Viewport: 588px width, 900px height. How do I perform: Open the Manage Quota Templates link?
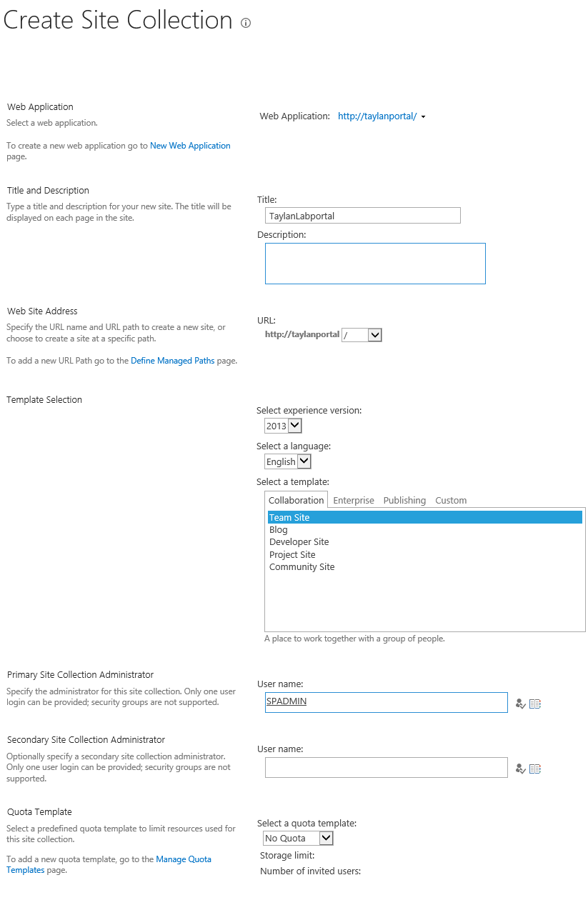(109, 864)
